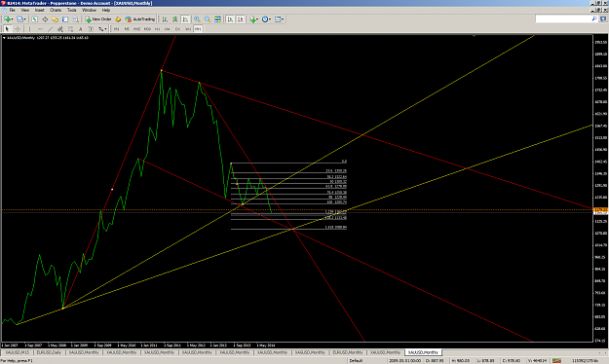Open the Navigator panel folder icon

click(x=56, y=19)
